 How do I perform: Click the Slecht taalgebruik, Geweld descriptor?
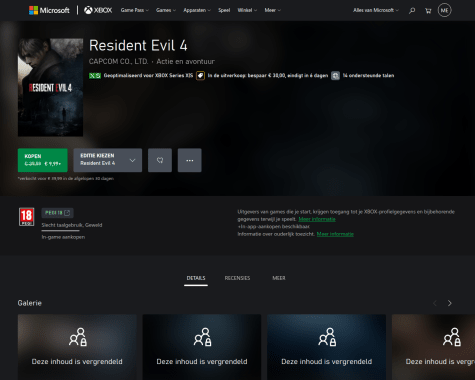tap(72, 225)
